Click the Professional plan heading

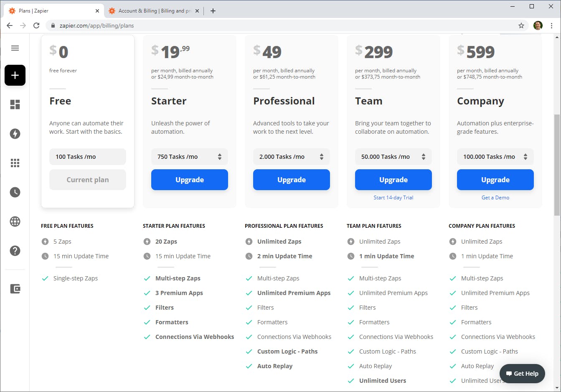coord(284,101)
